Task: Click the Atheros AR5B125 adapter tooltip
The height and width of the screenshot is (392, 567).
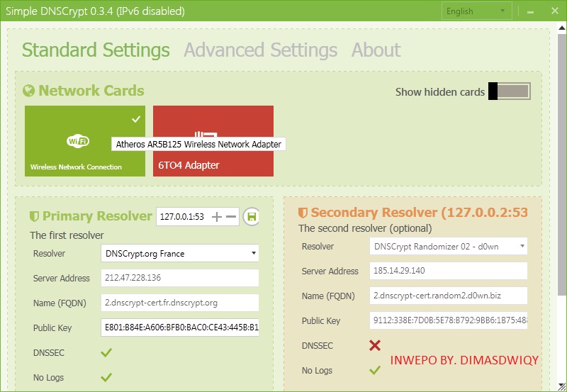Action: click(x=198, y=145)
